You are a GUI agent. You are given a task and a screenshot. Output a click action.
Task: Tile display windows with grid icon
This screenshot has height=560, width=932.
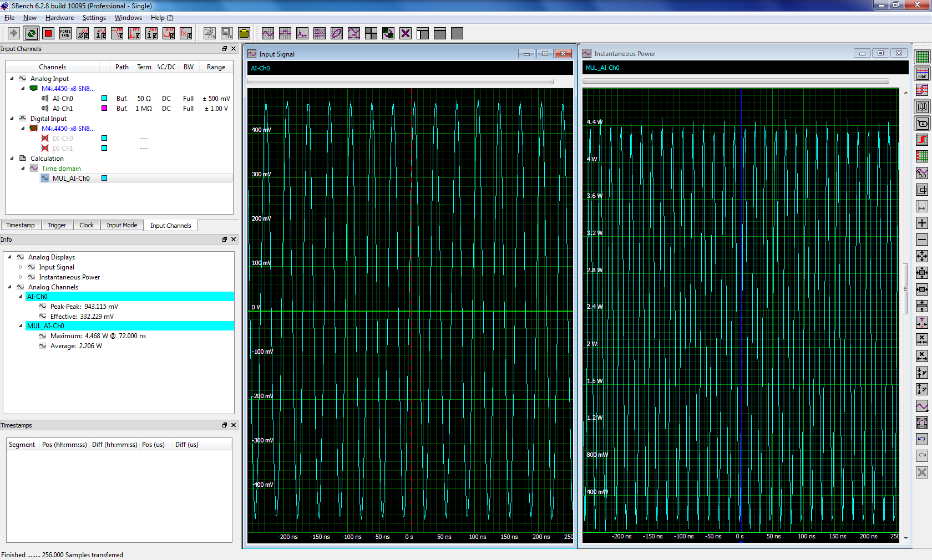(371, 33)
